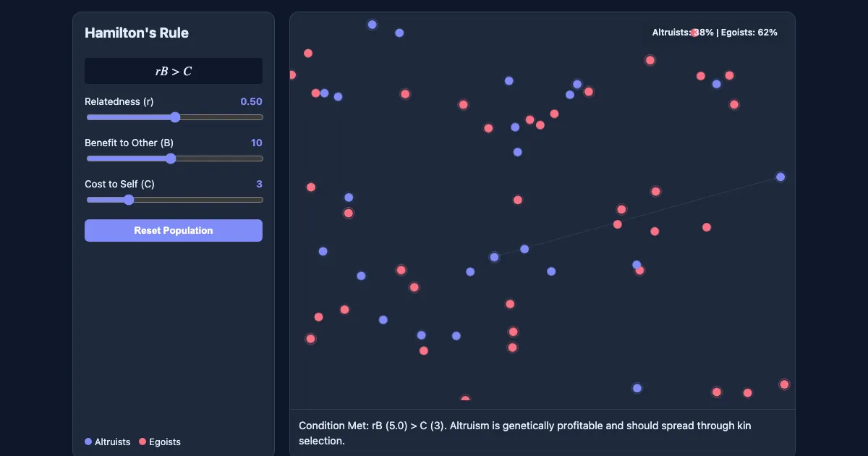Adjust the Relatedness (r) slider
Viewport: 868px width, 456px height.
tap(174, 117)
